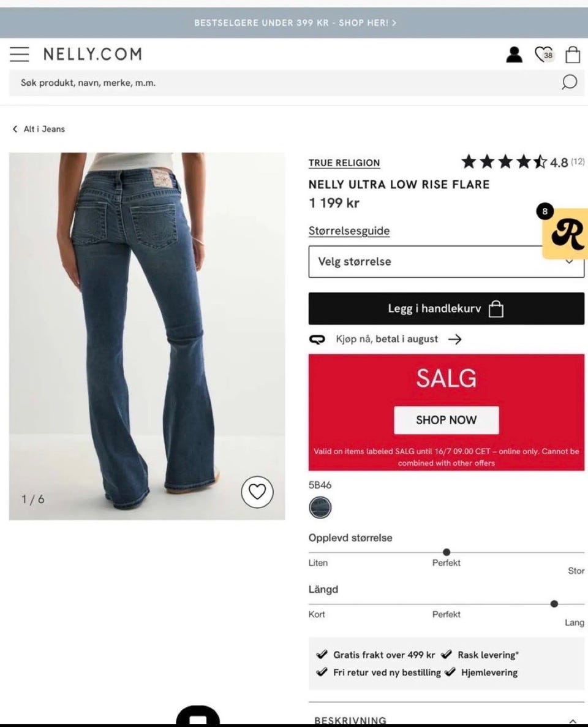The height and width of the screenshot is (727, 588).
Task: Click the Bestselgere under 399 kr banner
Action: tap(295, 23)
